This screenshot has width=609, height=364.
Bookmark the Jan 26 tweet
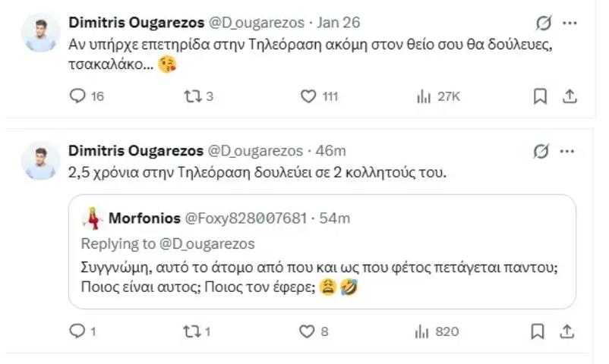(x=539, y=96)
